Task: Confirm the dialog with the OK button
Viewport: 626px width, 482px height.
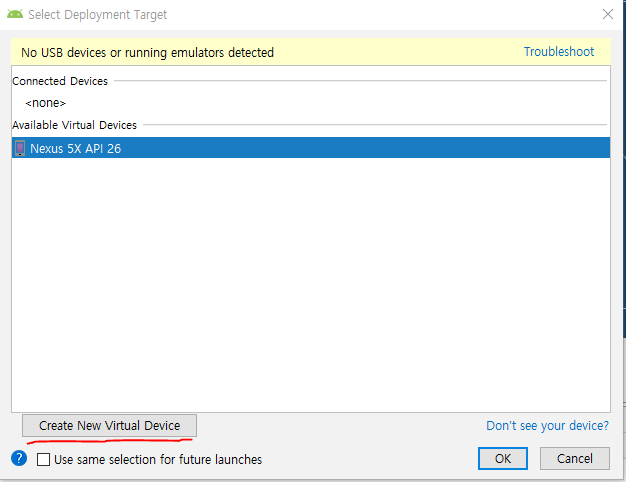Action: point(503,458)
